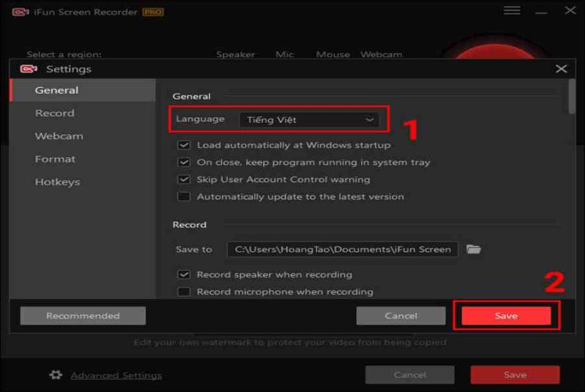This screenshot has height=392, width=585.
Task: Click the Webcam label in the main window
Action: (x=381, y=54)
